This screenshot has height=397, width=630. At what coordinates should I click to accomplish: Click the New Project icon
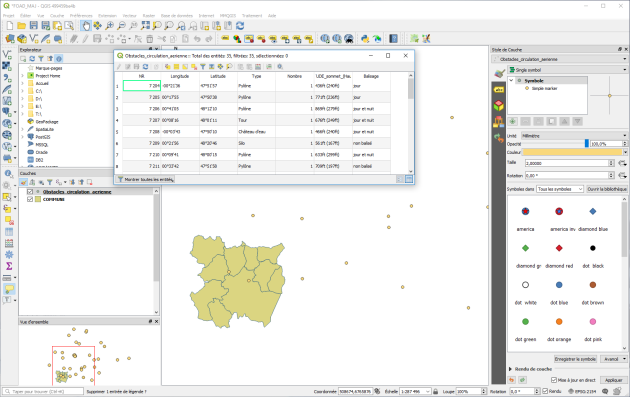tap(10, 26)
